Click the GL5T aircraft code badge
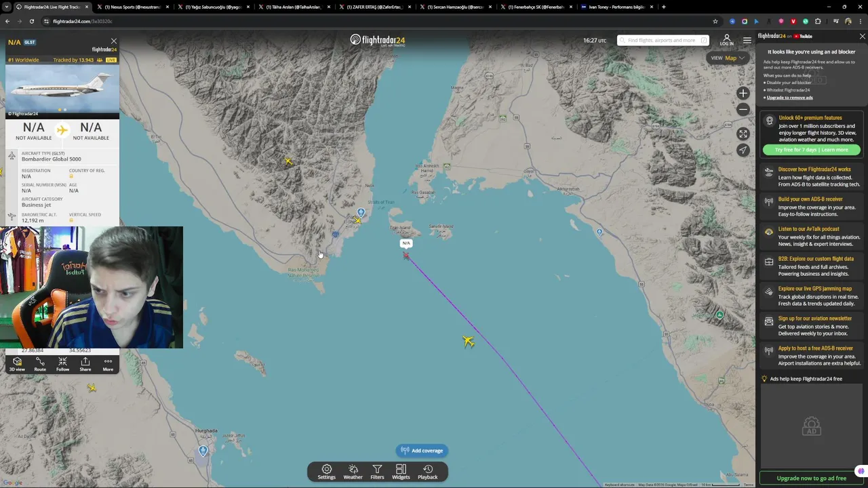This screenshot has width=868, height=488. [30, 42]
